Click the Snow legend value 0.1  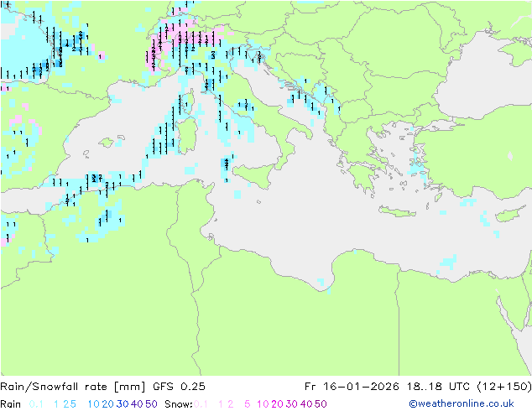[201, 404]
